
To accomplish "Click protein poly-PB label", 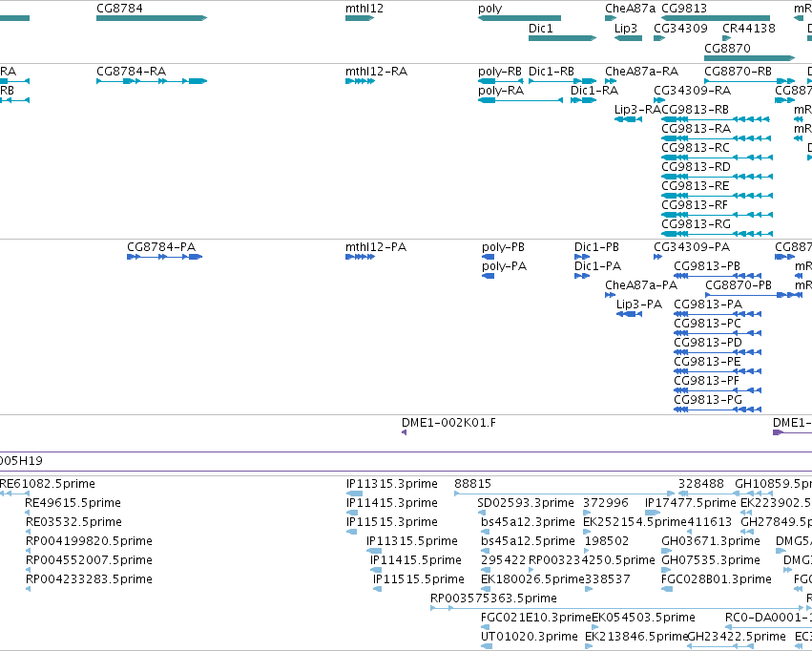I will click(503, 247).
